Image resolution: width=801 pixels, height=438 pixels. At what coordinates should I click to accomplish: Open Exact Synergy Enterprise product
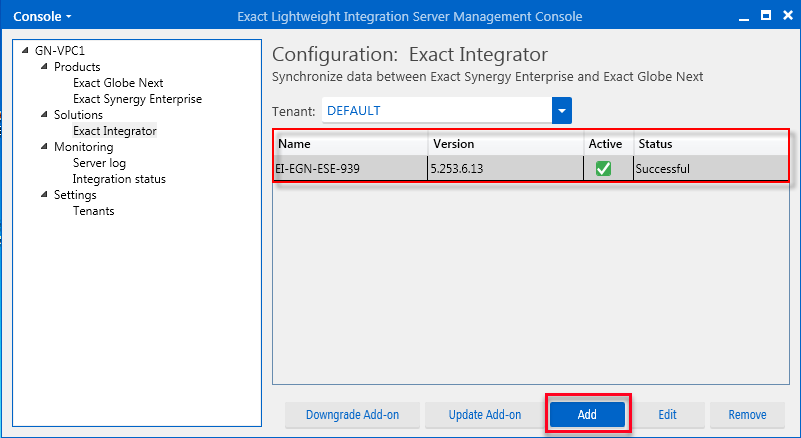point(137,99)
